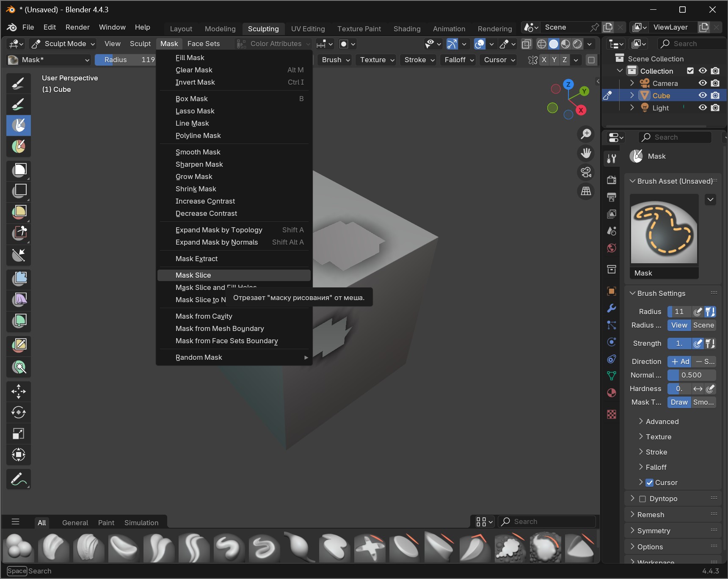Select the Move transform tool
The width and height of the screenshot is (728, 579).
pos(19,391)
